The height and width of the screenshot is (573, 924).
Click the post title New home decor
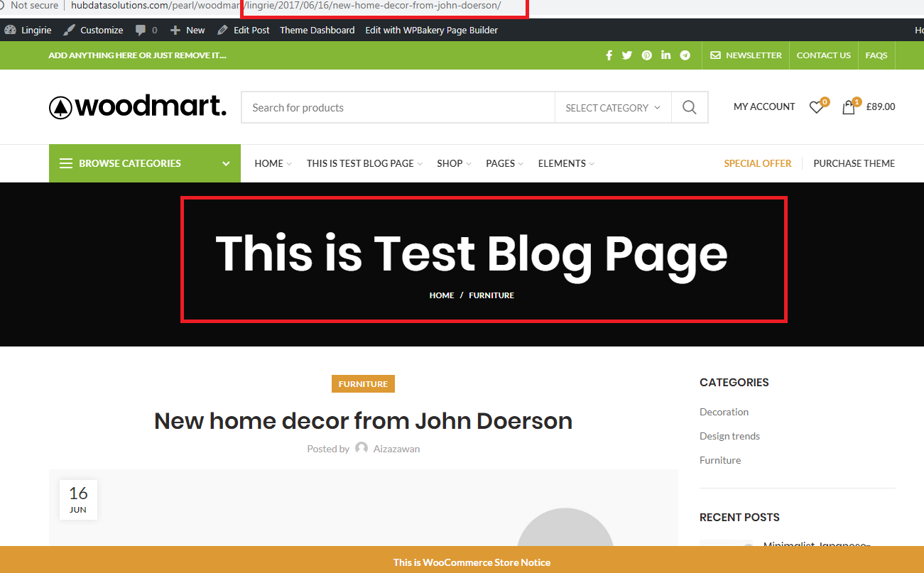pyautogui.click(x=363, y=421)
